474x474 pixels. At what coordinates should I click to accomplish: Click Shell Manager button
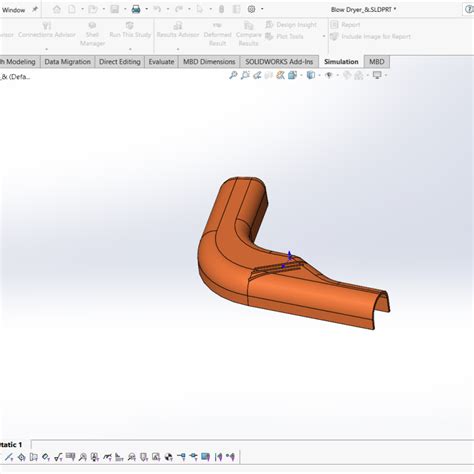92,34
